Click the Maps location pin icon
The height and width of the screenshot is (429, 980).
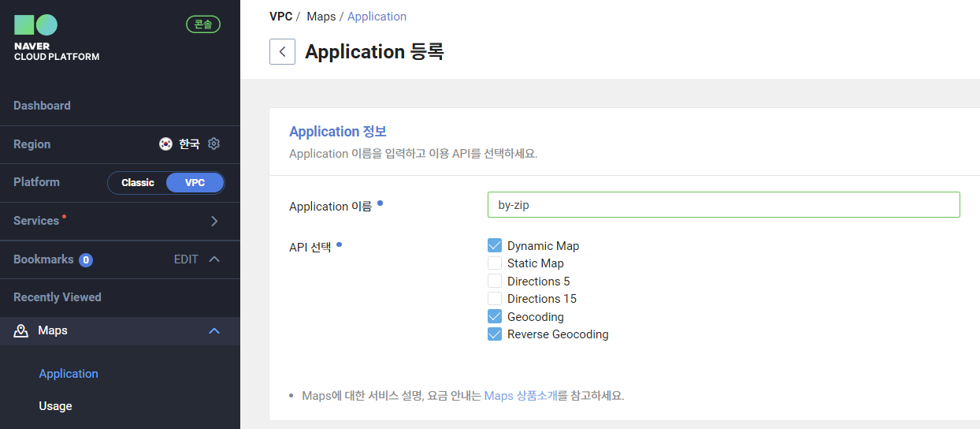21,331
